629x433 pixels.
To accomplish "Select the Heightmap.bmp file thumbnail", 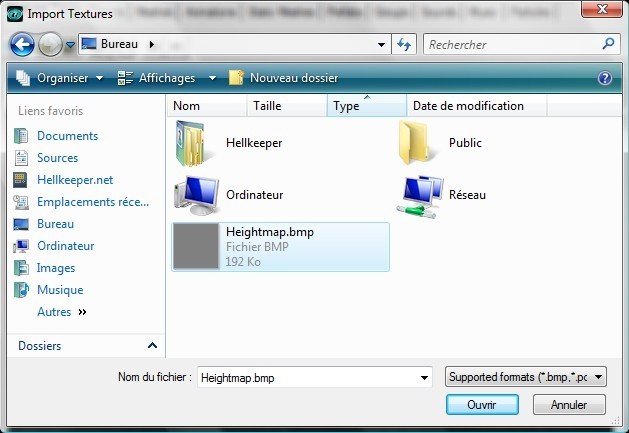I will coord(197,246).
